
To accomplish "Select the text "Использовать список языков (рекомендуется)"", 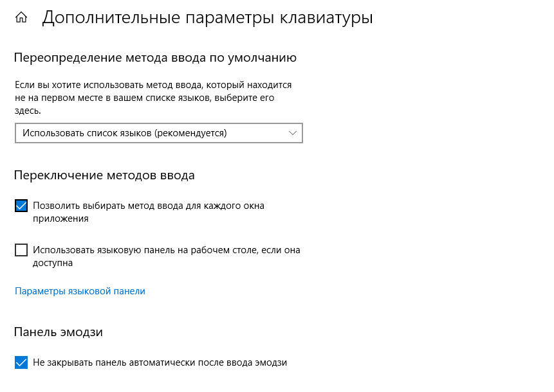I will click(125, 133).
